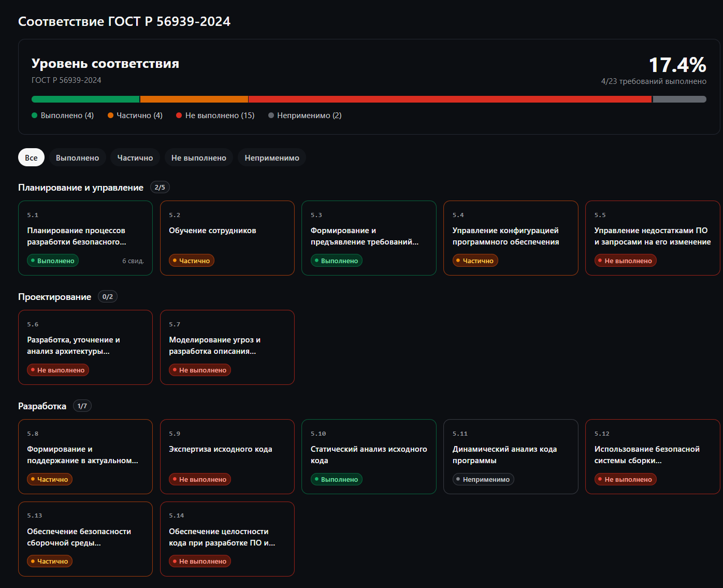Image resolution: width=723 pixels, height=588 pixels.
Task: Open card 5.12 Использование безопасной системы сборки
Action: (653, 456)
